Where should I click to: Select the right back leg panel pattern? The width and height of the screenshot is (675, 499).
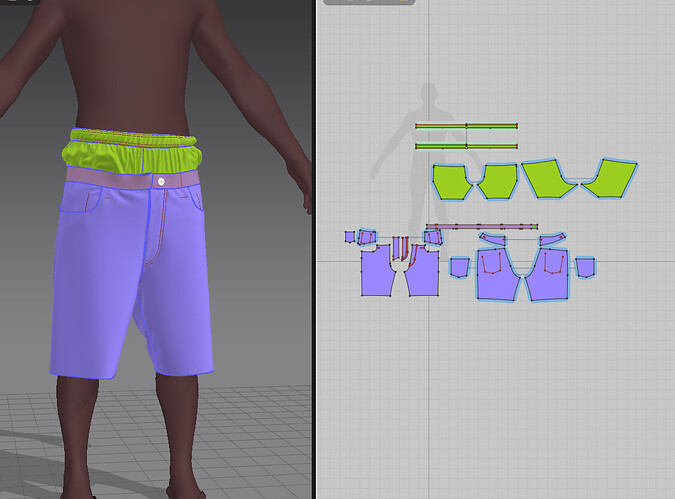[x=548, y=276]
